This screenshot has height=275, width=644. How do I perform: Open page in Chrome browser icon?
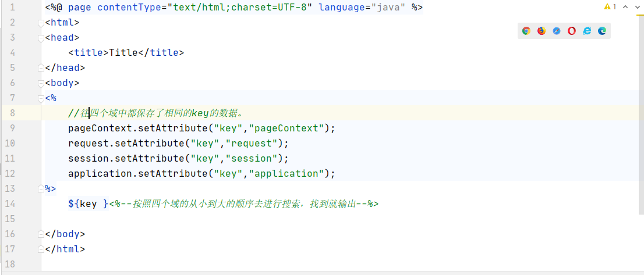(526, 31)
